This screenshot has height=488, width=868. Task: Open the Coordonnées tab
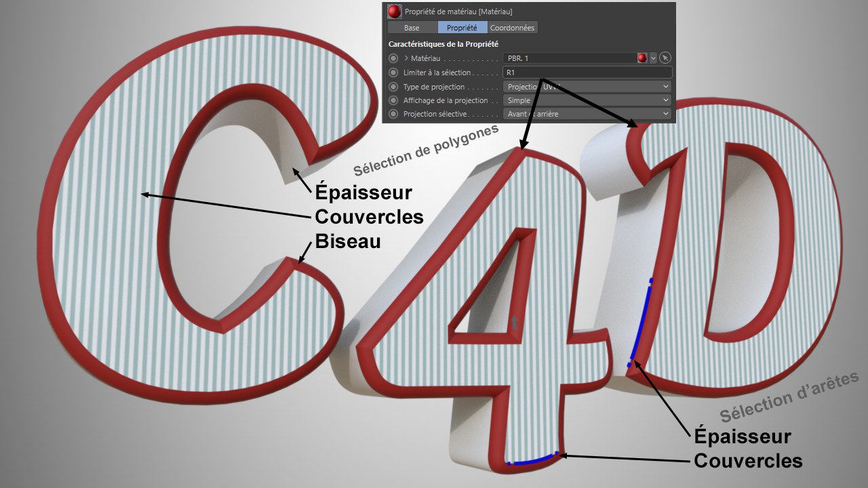(513, 28)
